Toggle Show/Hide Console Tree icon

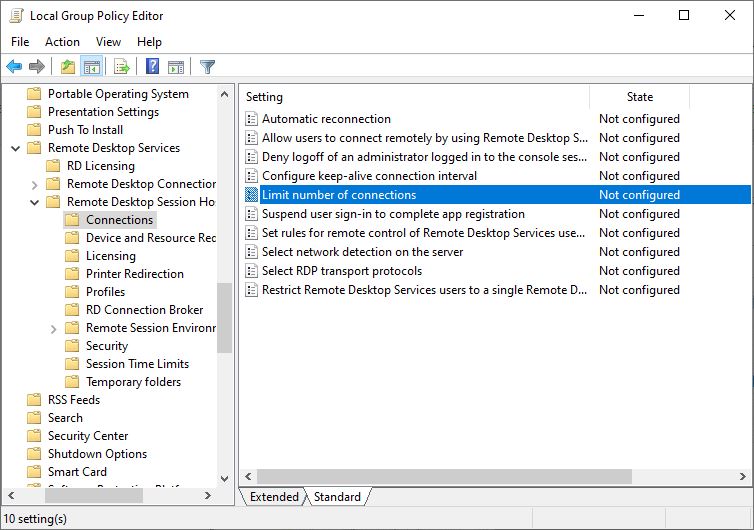click(91, 66)
